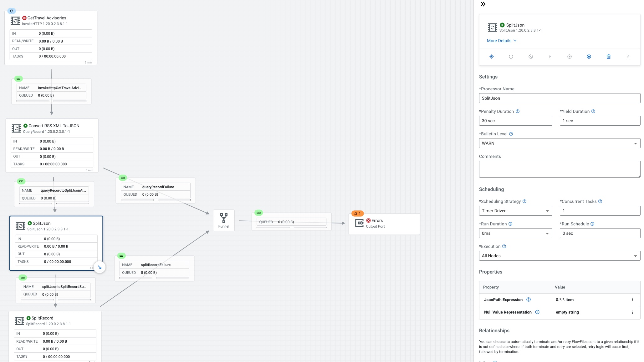The height and width of the screenshot is (362, 644).
Task: Click the Processor Name input field
Action: point(559,98)
